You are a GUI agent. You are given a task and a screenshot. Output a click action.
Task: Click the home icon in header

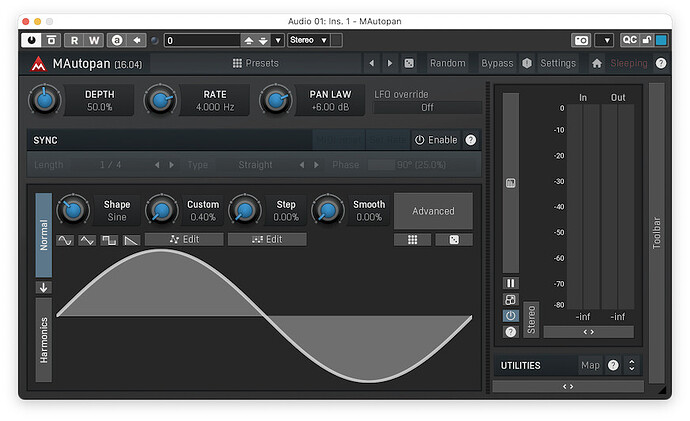597,63
